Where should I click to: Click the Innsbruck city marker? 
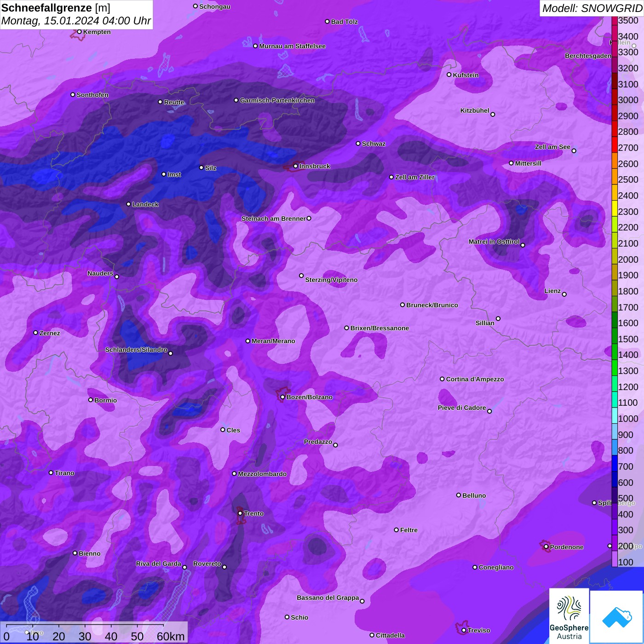tap(296, 166)
